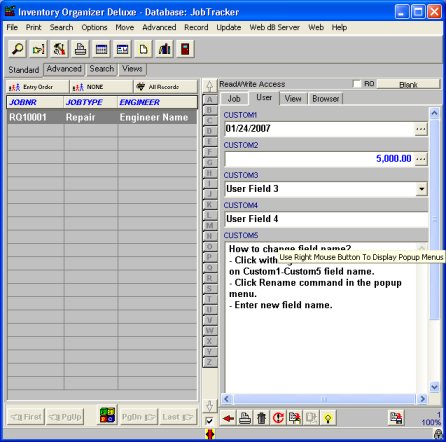Toggle the checkbox under the alphabet bar
The width and height of the screenshot is (446, 442).
(x=209, y=421)
